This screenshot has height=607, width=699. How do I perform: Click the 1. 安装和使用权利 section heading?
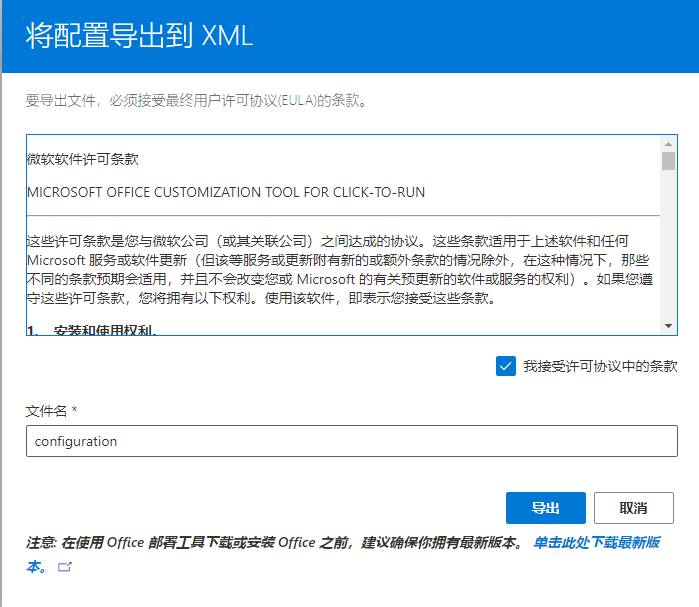[x=91, y=330]
